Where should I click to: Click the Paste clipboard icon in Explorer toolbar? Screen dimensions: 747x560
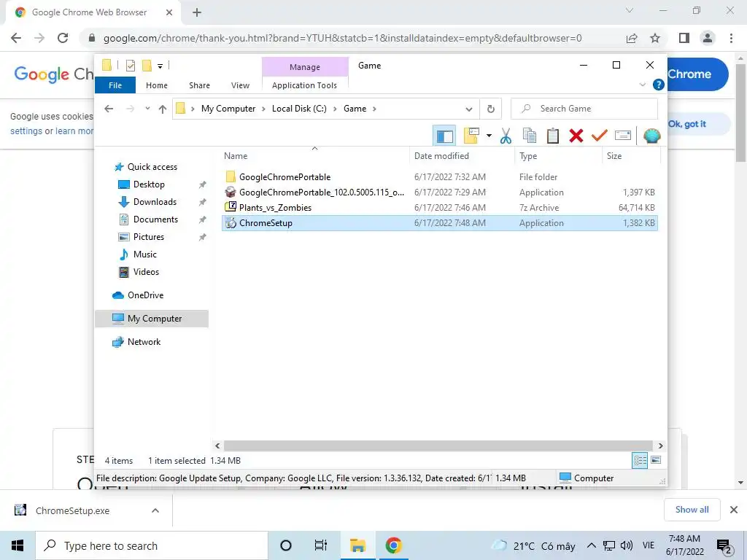553,136
